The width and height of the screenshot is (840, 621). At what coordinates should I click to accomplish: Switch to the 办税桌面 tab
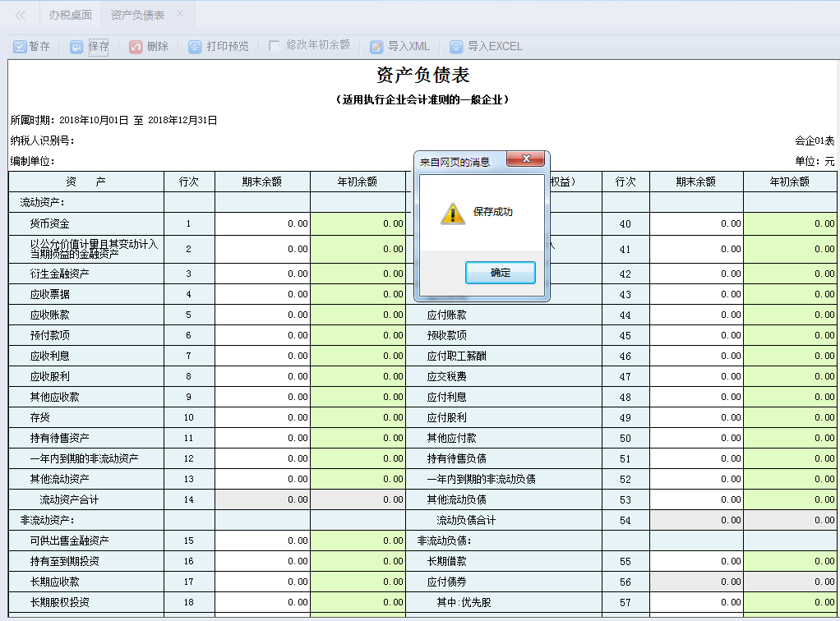[71, 14]
